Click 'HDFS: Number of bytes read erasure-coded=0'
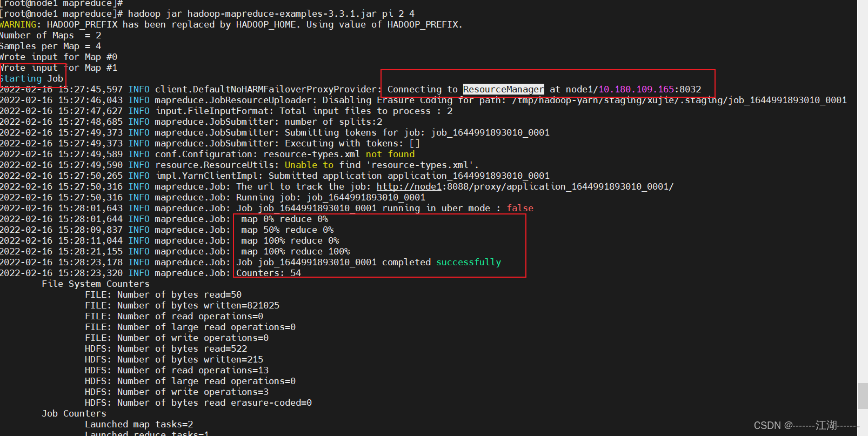Image resolution: width=868 pixels, height=436 pixels. 198,403
